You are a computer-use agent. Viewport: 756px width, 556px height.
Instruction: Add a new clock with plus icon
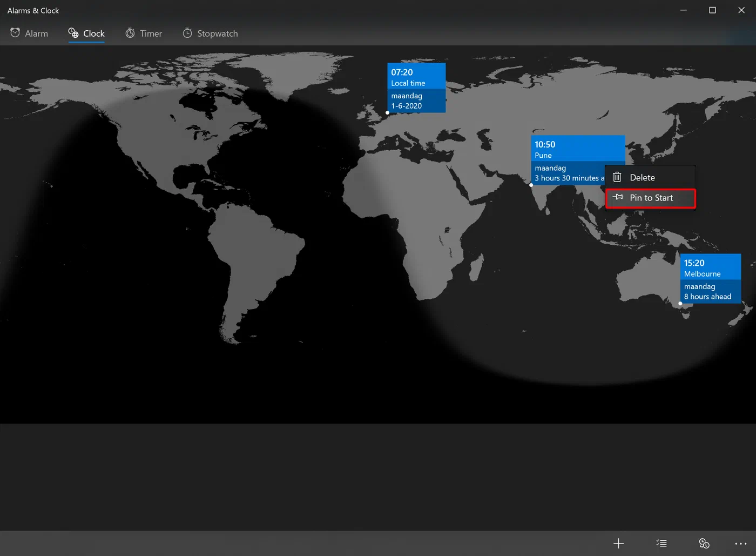[619, 544]
